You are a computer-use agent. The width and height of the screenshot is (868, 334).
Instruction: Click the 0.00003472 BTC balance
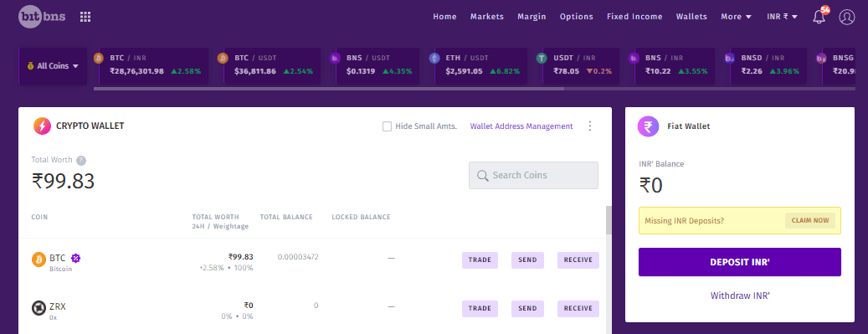[x=298, y=257]
